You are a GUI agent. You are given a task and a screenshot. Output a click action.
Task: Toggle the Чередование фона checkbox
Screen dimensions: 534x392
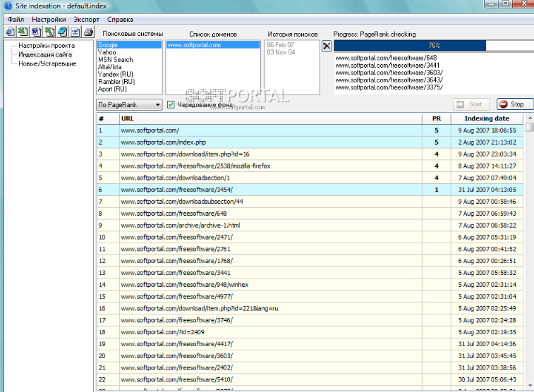[x=171, y=105]
